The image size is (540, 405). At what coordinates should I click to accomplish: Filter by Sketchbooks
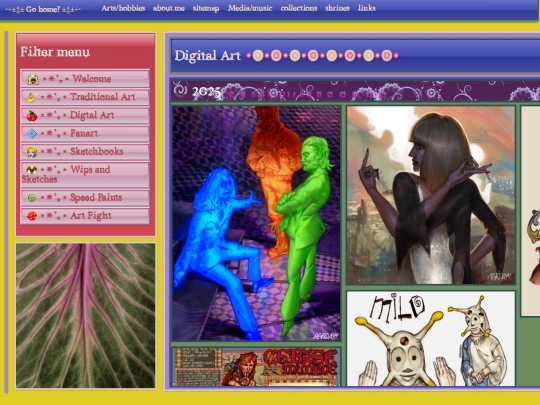85,152
